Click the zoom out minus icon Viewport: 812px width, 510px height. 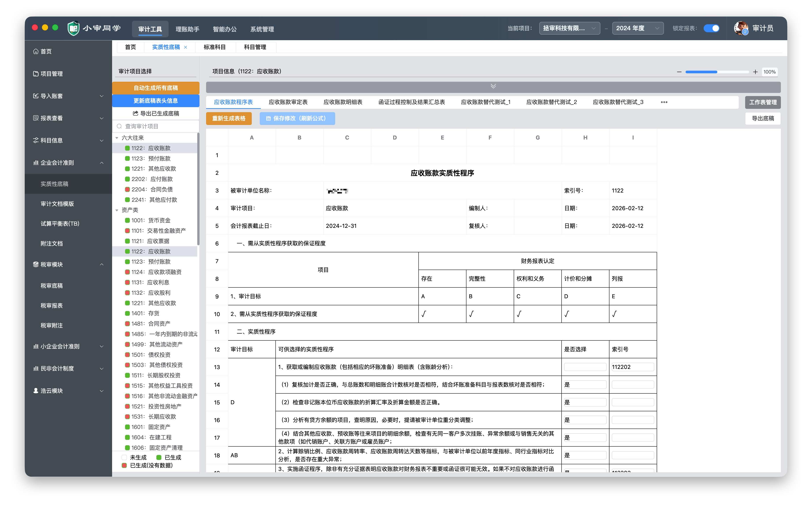click(679, 72)
